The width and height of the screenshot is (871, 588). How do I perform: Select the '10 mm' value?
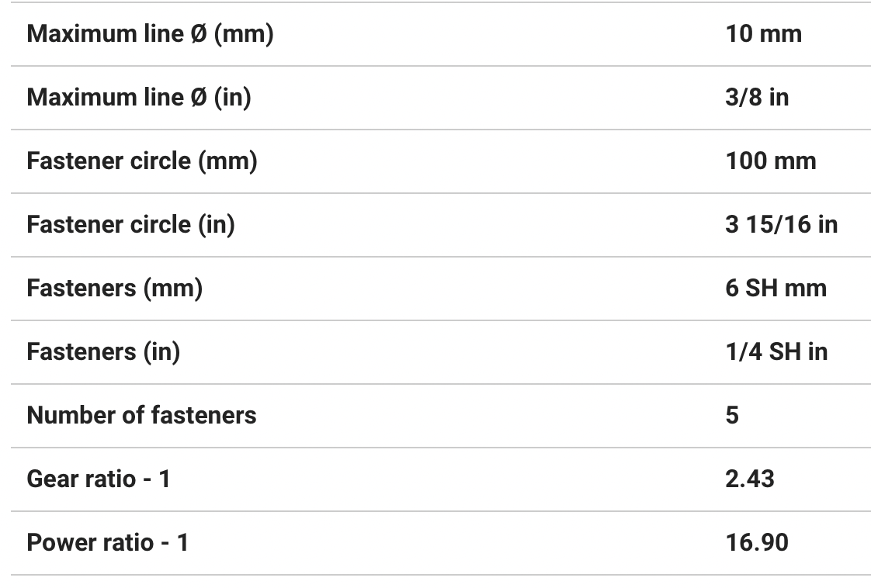click(x=764, y=34)
